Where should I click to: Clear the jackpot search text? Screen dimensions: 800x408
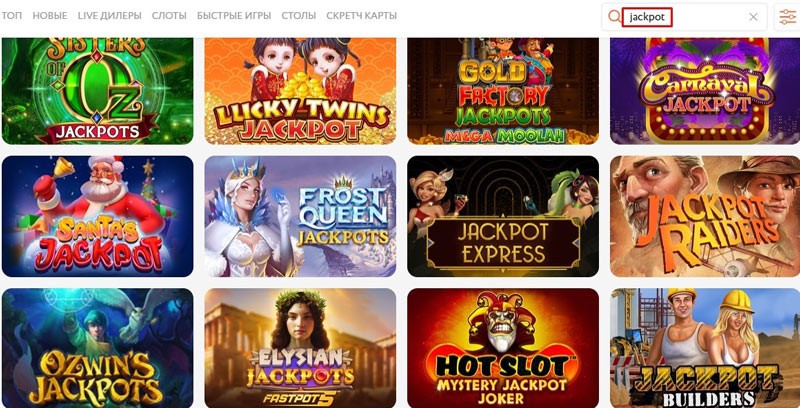point(753,17)
